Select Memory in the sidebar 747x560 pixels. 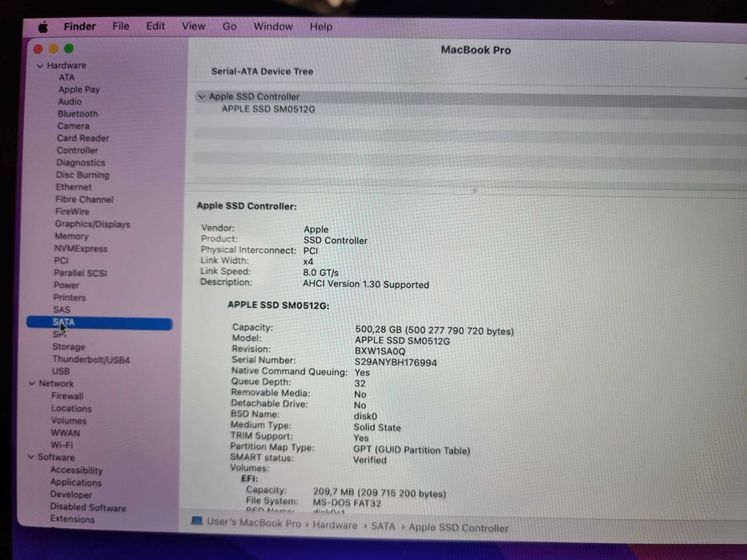(x=71, y=236)
